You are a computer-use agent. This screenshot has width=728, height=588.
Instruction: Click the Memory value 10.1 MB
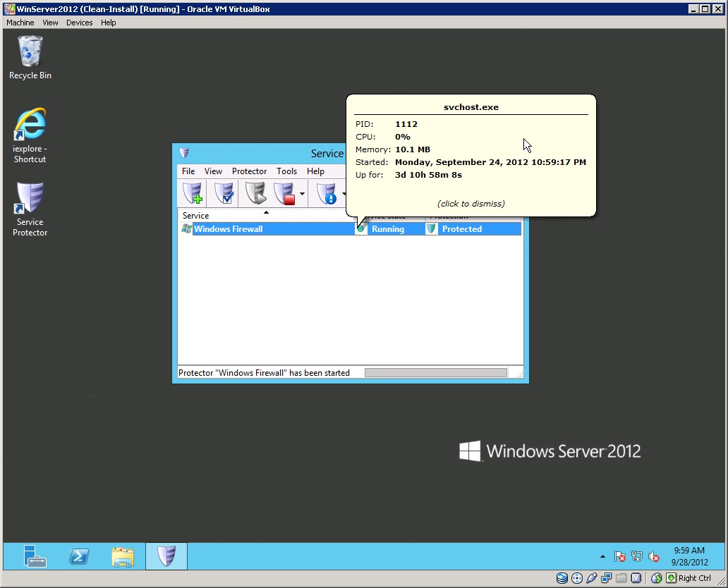pos(412,149)
